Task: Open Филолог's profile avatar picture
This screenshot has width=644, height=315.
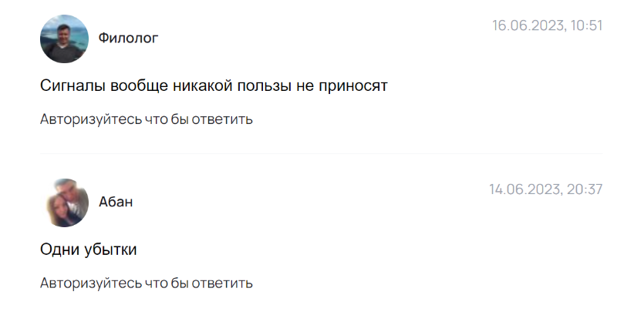Action: point(64,39)
